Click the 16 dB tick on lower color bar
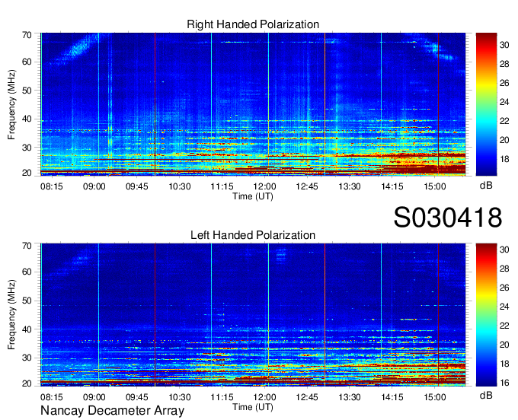 pyautogui.click(x=504, y=383)
